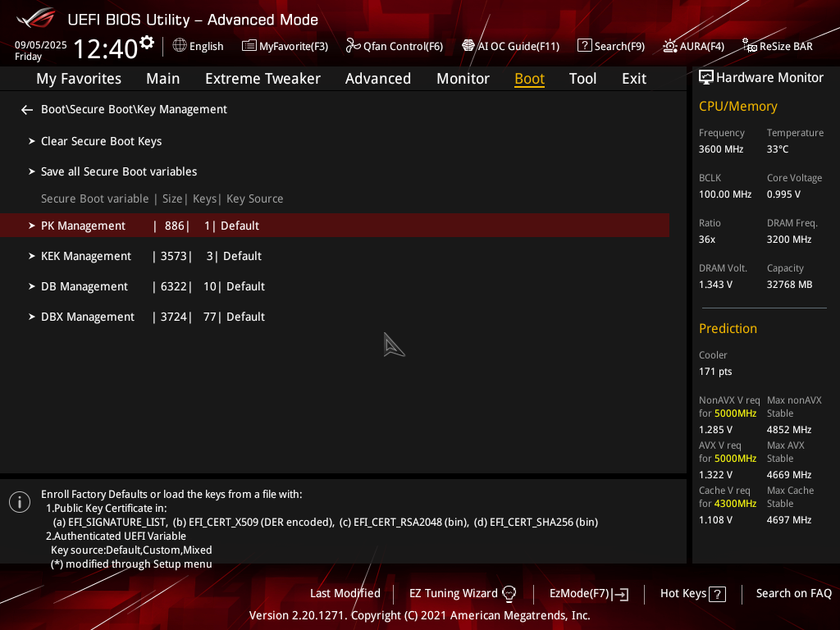Click the date 09/05/2025
The width and height of the screenshot is (840, 630).
(41, 45)
